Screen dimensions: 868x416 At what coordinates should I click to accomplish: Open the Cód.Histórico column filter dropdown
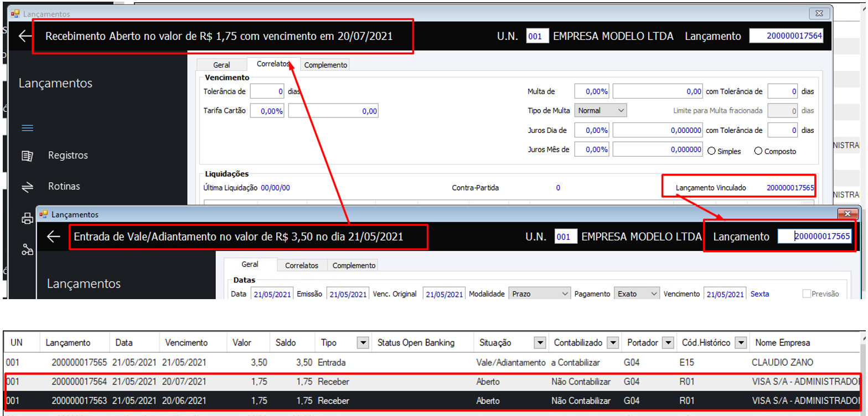741,343
